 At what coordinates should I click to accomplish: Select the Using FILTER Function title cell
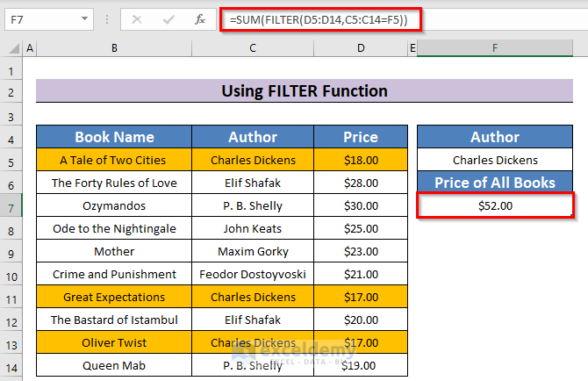tap(305, 91)
